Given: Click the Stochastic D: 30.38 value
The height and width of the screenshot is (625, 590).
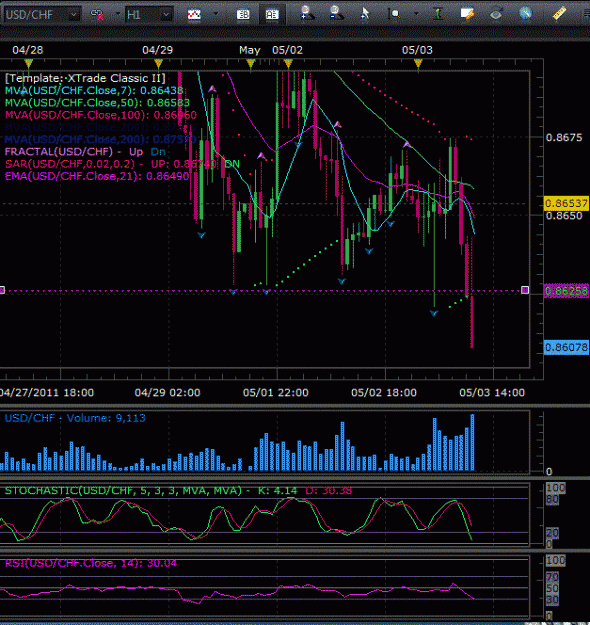Looking at the screenshot, I should click(329, 491).
